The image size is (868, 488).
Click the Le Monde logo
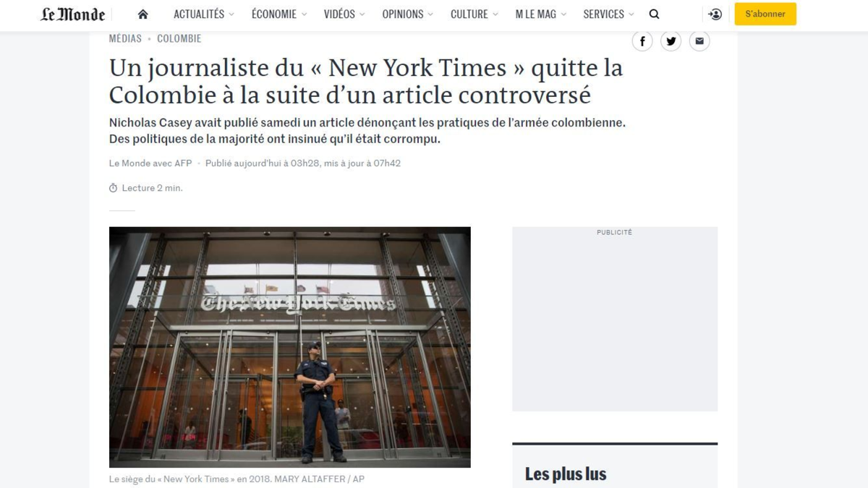click(x=72, y=14)
